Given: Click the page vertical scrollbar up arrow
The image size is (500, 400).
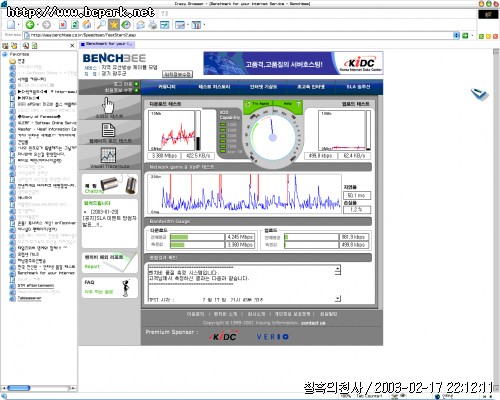Looking at the screenshot, I should pos(496,52).
